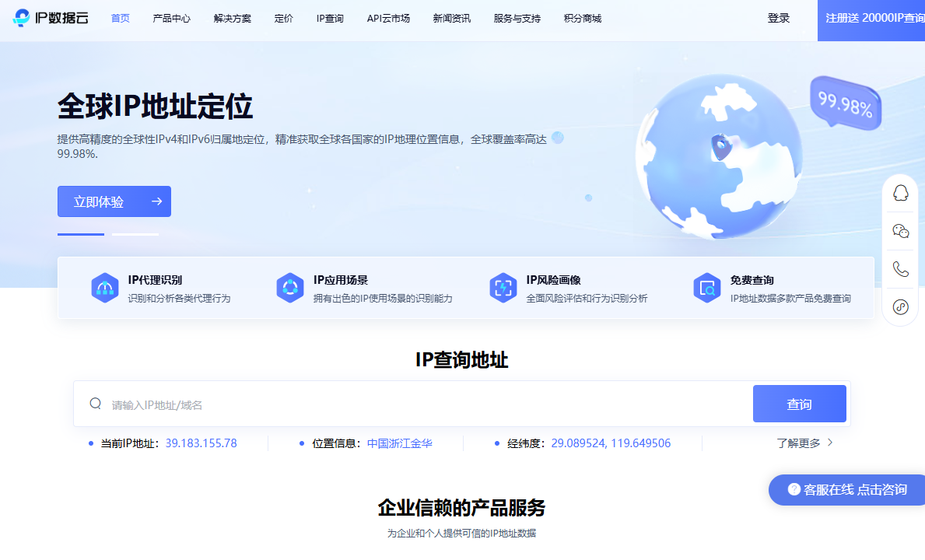Click the 立即体验 button
Screen dimensions: 925x560
click(114, 201)
